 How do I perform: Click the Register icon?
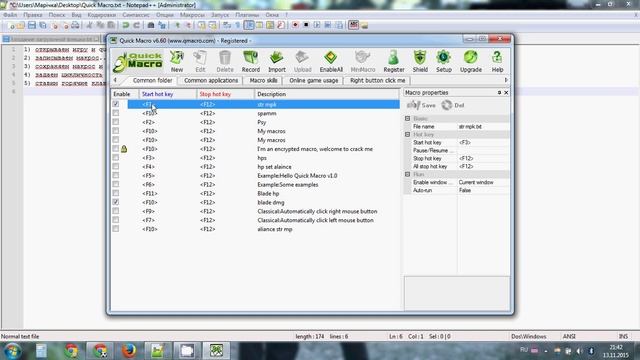(x=393, y=62)
